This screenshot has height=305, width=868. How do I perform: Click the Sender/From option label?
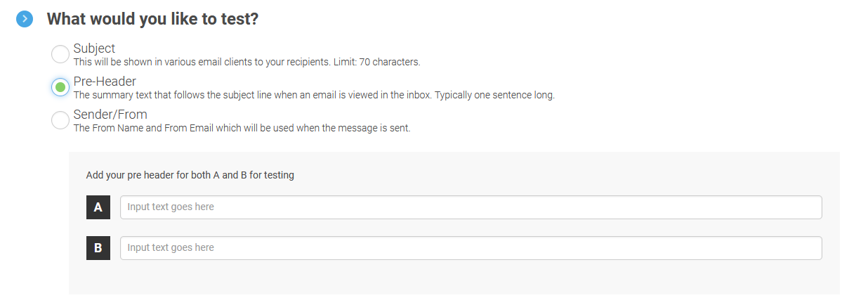pos(110,115)
